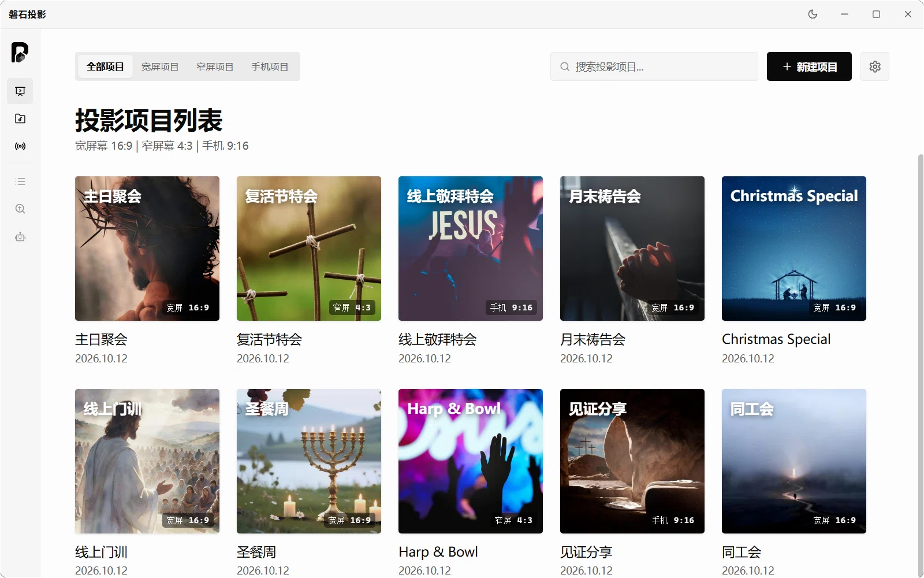This screenshot has height=578, width=924.
Task: Click the app logo in the sidebar
Action: [x=20, y=53]
